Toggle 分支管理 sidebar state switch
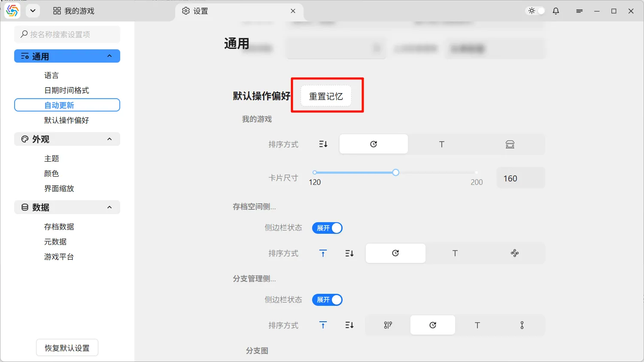 point(327,300)
